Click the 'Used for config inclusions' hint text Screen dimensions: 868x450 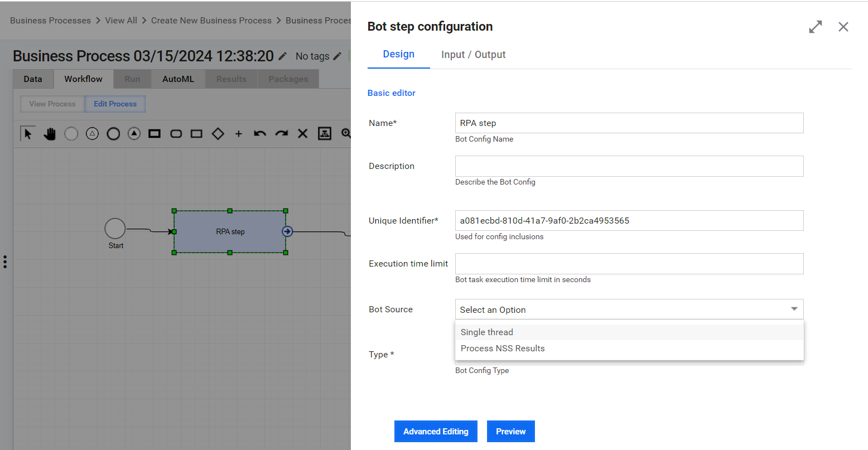coord(499,237)
